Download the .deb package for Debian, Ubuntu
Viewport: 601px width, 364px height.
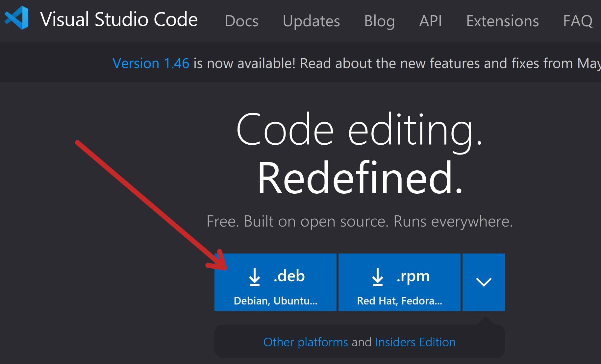275,282
